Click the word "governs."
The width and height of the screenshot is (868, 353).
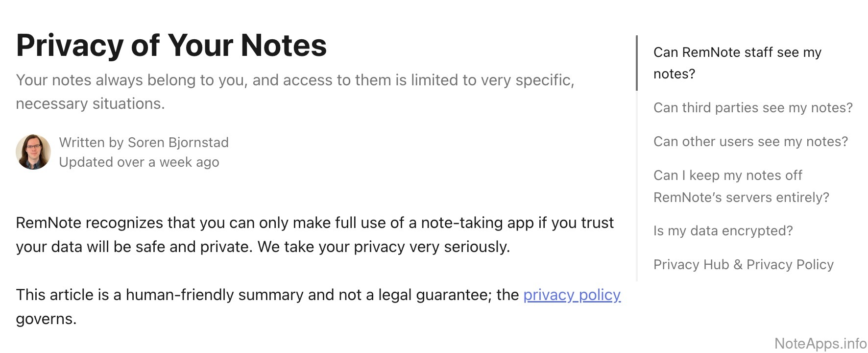tap(46, 319)
